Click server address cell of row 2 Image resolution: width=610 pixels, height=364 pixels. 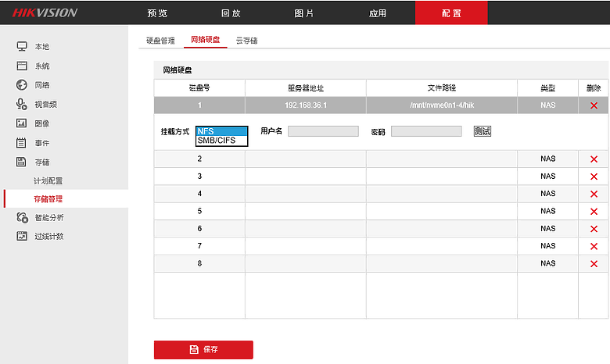pos(306,159)
